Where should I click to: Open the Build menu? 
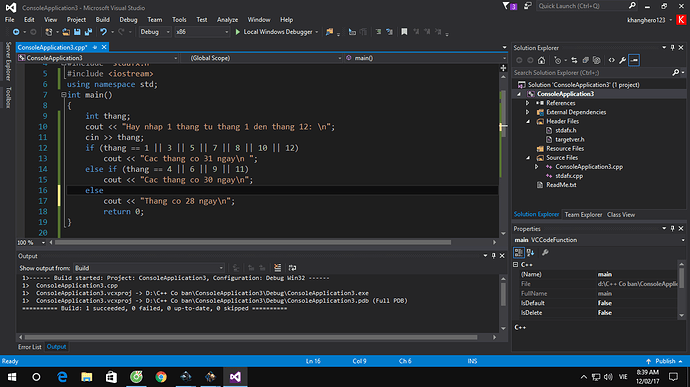[103, 19]
